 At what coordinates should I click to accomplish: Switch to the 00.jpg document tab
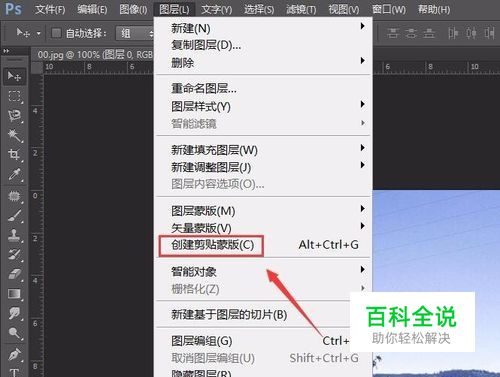(95, 55)
